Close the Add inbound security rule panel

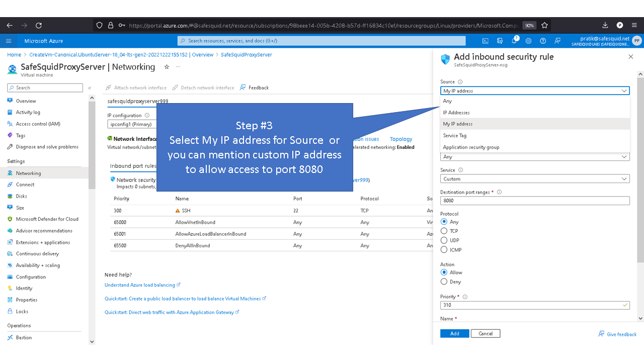631,57
